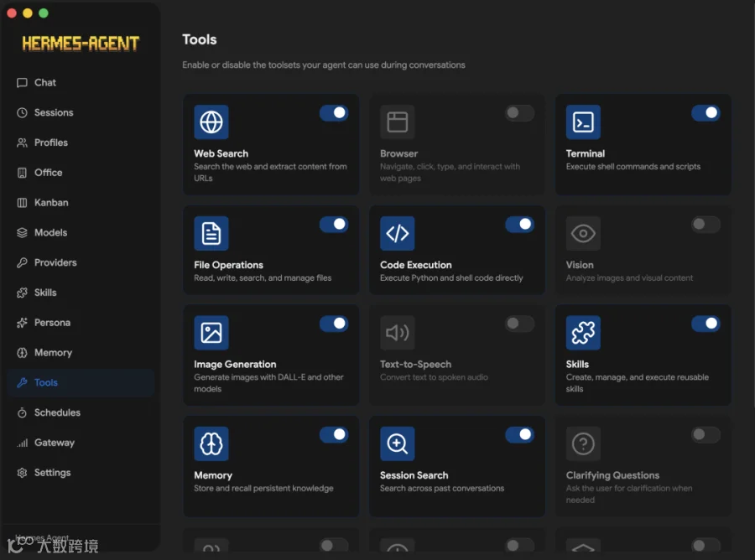This screenshot has width=755, height=560.
Task: Click the Image Generation picture icon
Action: (x=211, y=333)
